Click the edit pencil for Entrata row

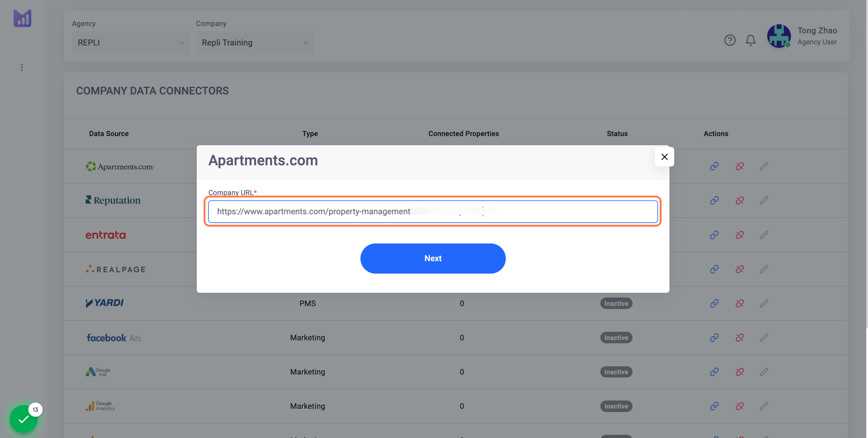[764, 235]
